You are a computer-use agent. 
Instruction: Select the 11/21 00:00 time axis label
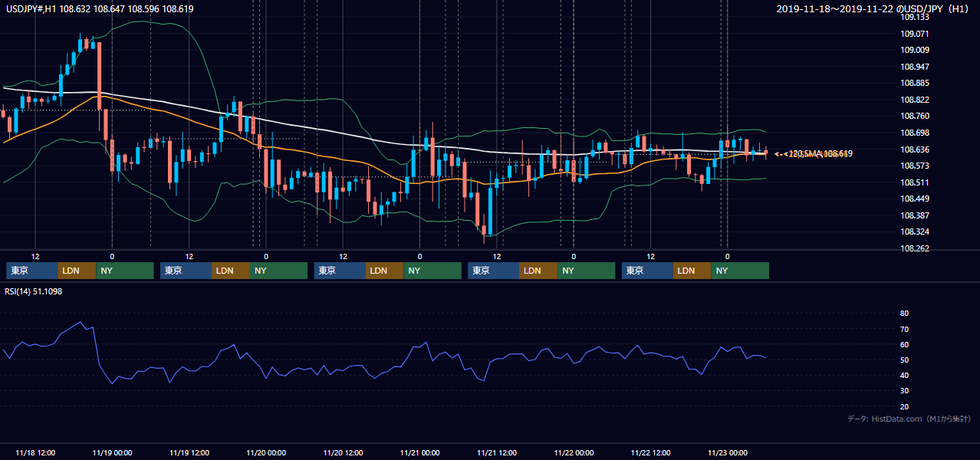tap(419, 452)
